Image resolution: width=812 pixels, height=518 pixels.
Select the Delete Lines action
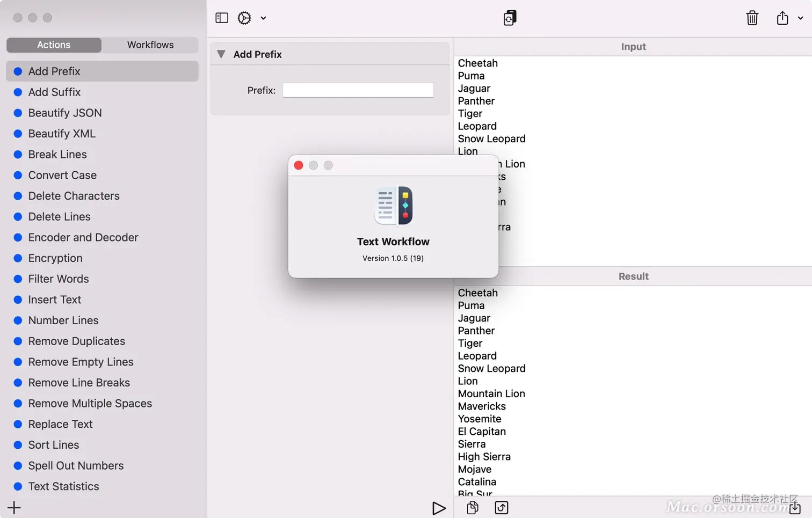[x=102, y=217]
